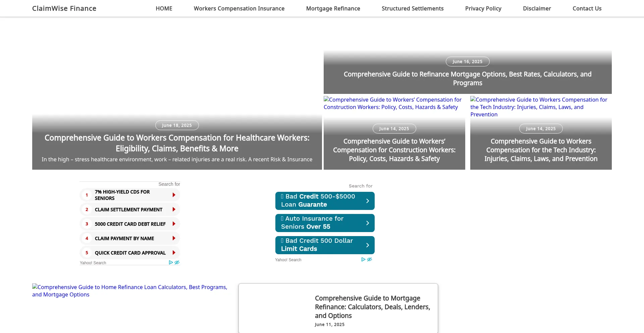Open the Refinance Mortgage Options guide headline
Screen dimensions: 644x333
pos(467,78)
